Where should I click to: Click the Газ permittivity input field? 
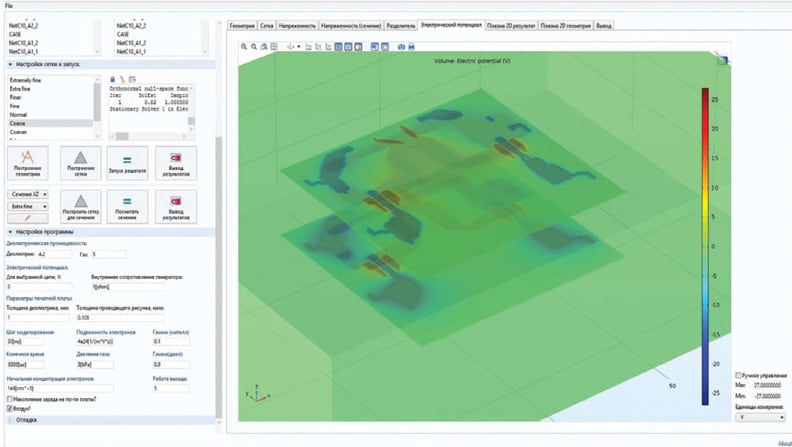(x=109, y=254)
